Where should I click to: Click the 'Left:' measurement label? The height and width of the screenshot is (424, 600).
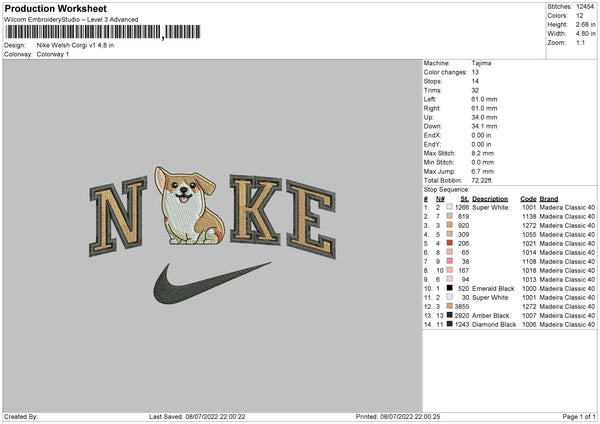pyautogui.click(x=429, y=99)
